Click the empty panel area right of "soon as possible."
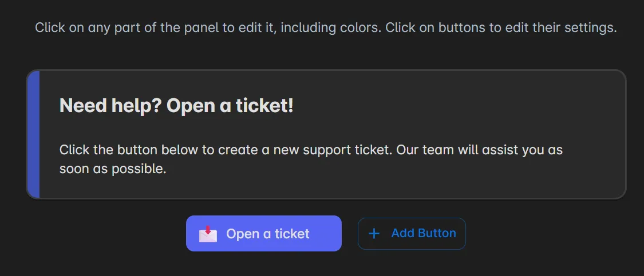 point(372,170)
